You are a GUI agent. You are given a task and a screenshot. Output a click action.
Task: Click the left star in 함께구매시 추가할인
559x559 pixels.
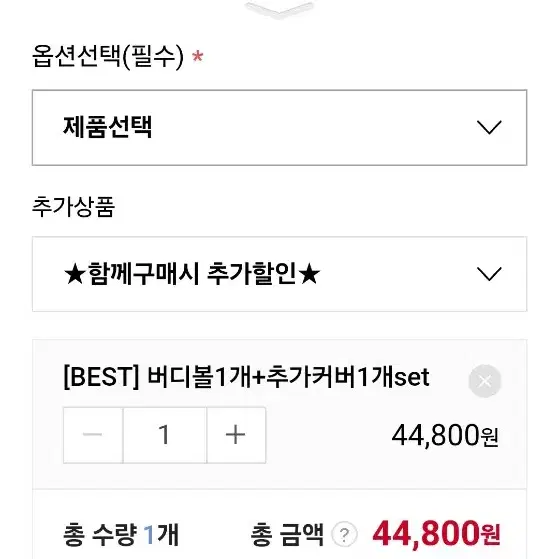(x=75, y=275)
